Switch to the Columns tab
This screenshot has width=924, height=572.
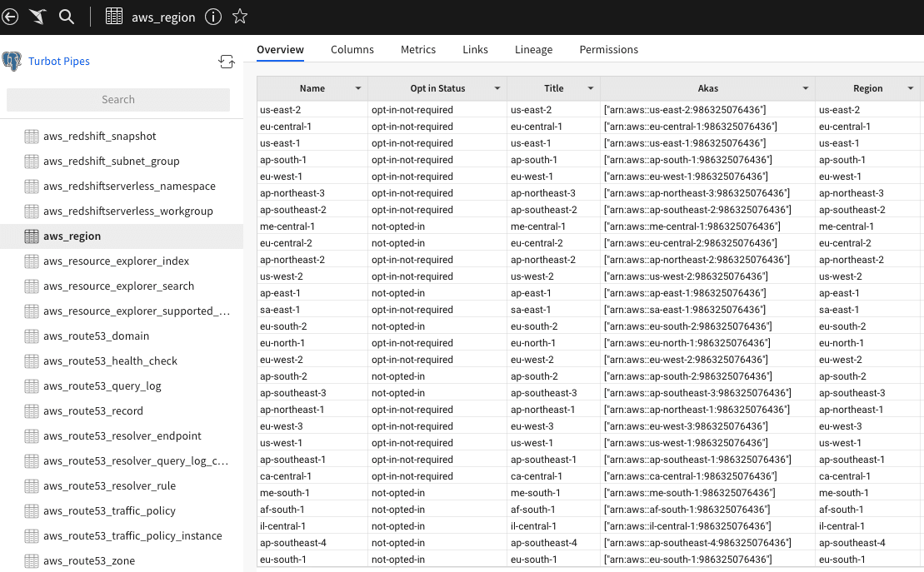click(352, 49)
